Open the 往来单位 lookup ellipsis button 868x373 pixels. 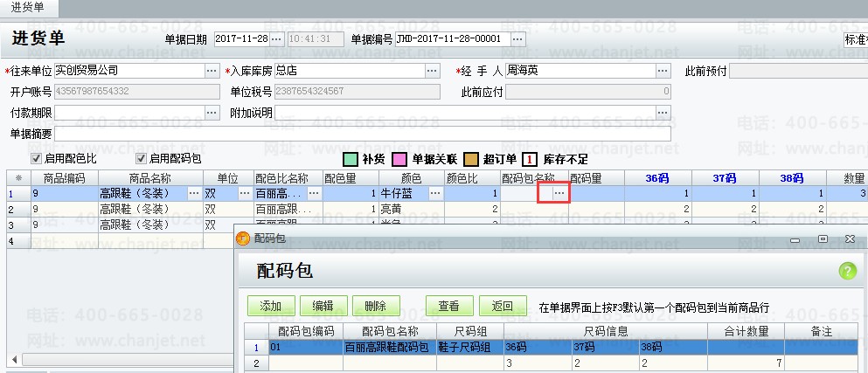(212, 70)
